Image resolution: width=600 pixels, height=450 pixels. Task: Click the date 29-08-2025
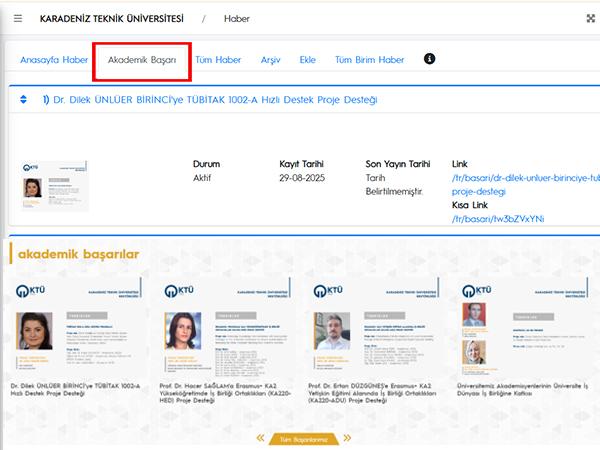tap(302, 178)
